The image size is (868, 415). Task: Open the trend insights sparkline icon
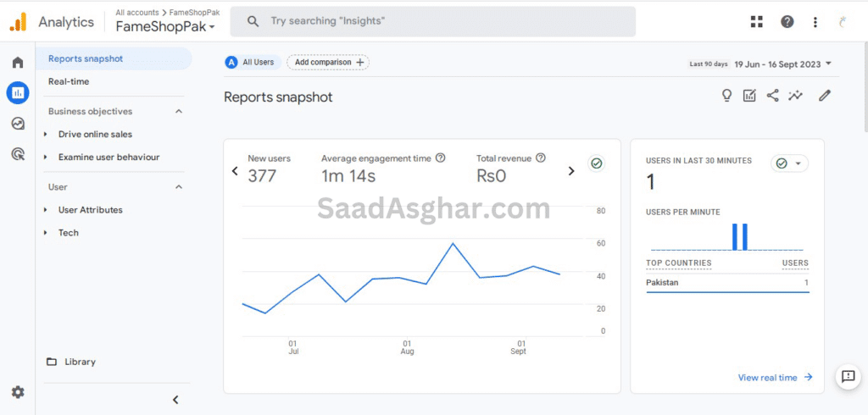(795, 95)
